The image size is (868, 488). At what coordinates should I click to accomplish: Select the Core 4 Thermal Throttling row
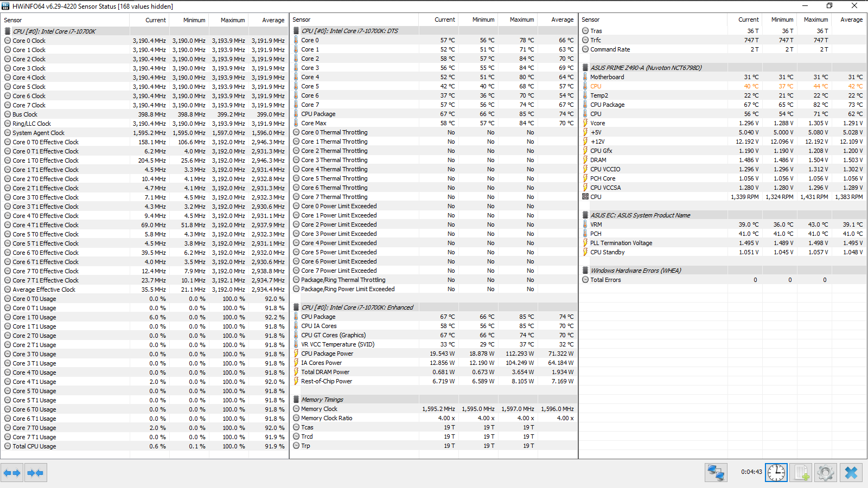click(x=433, y=169)
